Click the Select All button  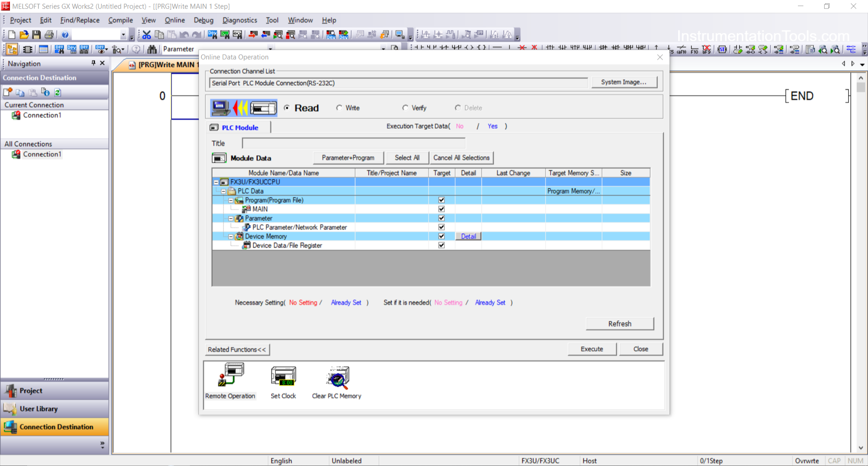click(x=407, y=157)
